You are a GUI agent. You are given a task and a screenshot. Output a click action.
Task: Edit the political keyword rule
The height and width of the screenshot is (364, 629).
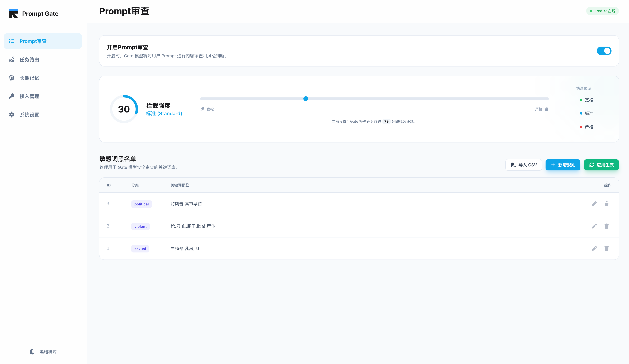(x=594, y=204)
